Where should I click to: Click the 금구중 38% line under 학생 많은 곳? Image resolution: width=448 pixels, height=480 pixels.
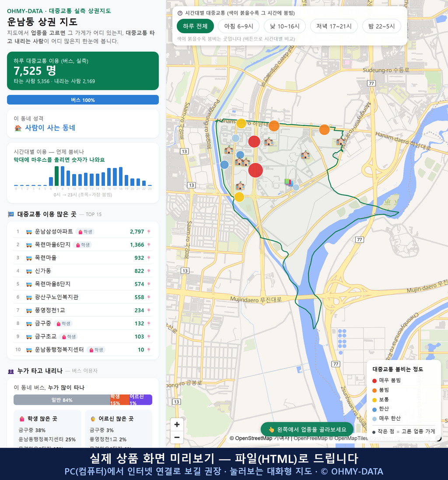click(x=32, y=430)
